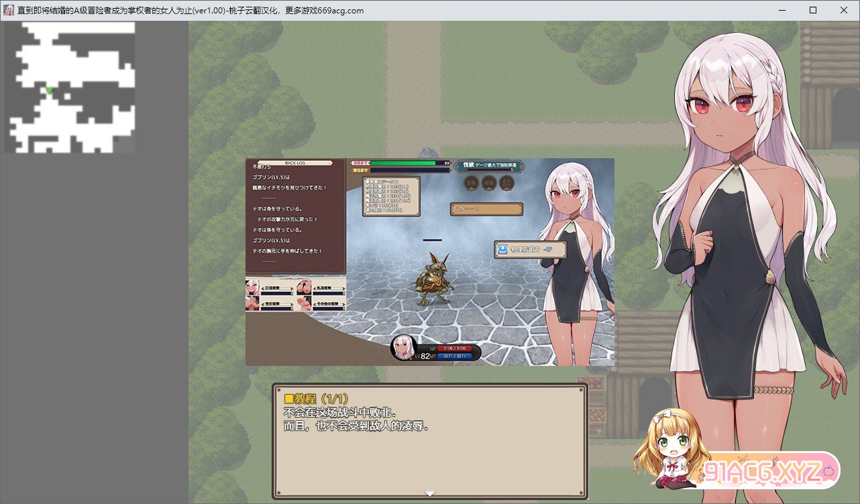Click the white advance arrow below the dialogue

point(430,493)
